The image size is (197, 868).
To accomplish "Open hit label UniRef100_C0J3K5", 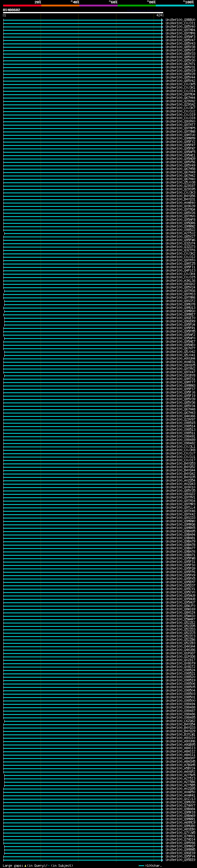I will coord(180,84).
